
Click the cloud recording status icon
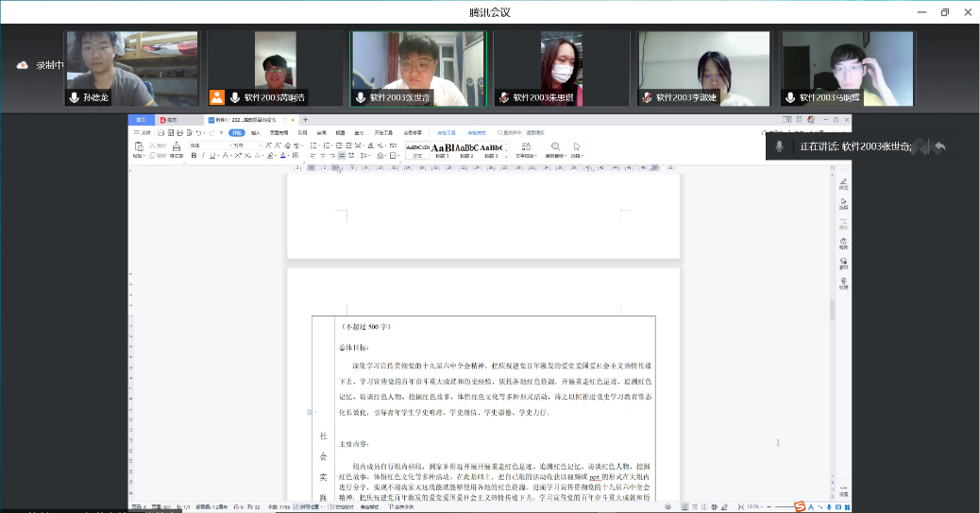click(23, 65)
